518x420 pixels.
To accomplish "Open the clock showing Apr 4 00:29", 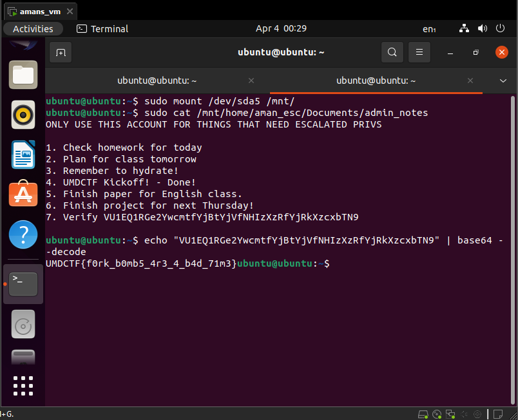I will (281, 29).
